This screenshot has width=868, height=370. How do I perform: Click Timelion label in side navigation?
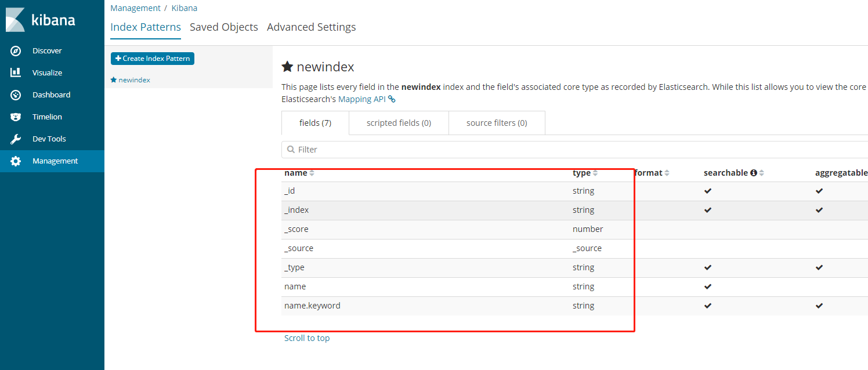[47, 117]
